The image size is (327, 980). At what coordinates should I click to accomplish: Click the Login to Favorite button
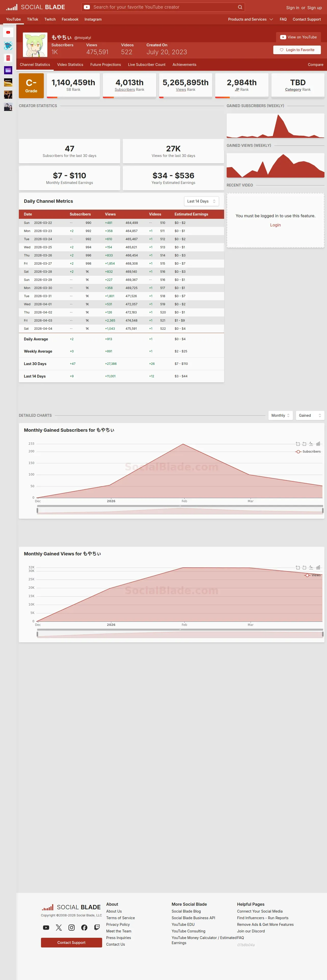297,50
